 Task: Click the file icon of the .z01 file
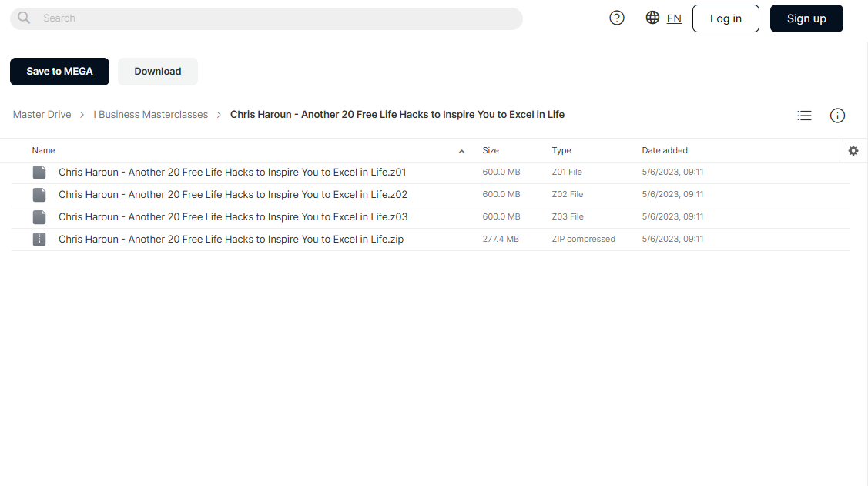click(x=39, y=173)
